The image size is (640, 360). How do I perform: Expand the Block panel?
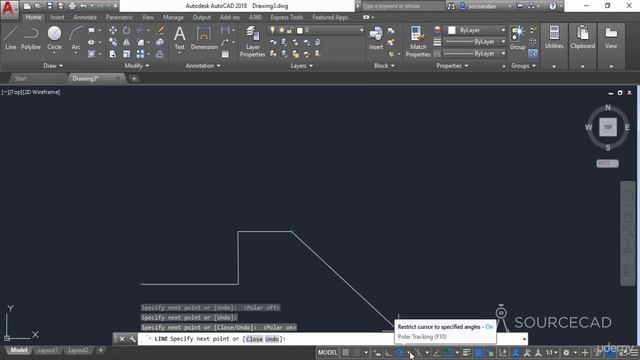[384, 66]
